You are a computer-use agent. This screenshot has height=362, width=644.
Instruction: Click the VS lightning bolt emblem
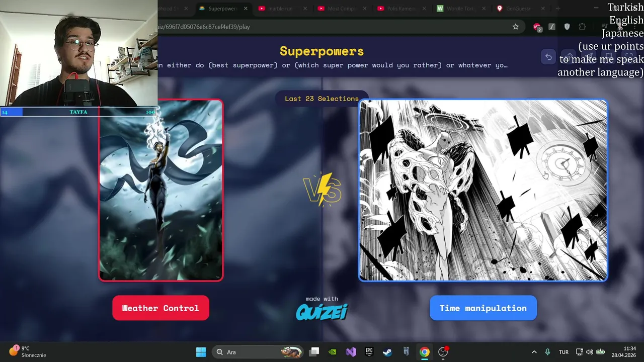[323, 190]
